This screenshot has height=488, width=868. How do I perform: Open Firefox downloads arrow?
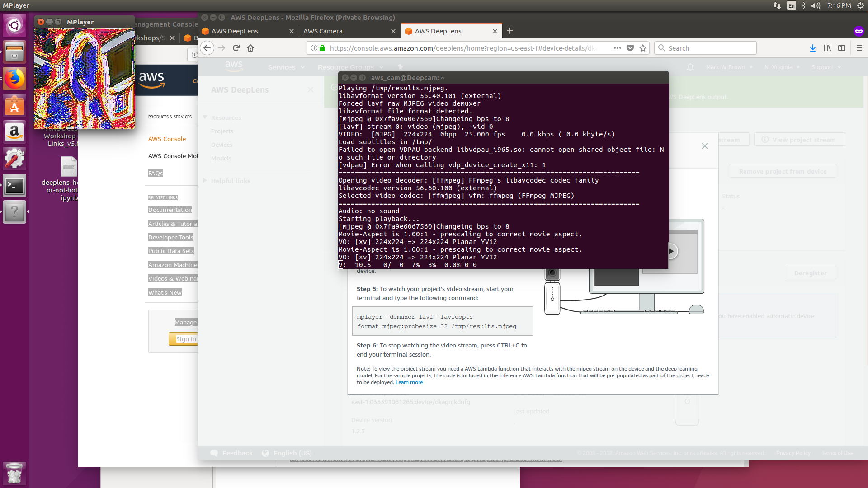pos(813,48)
